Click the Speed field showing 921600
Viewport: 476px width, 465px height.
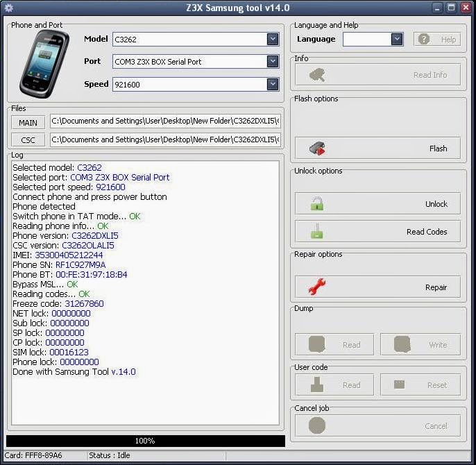pos(196,85)
